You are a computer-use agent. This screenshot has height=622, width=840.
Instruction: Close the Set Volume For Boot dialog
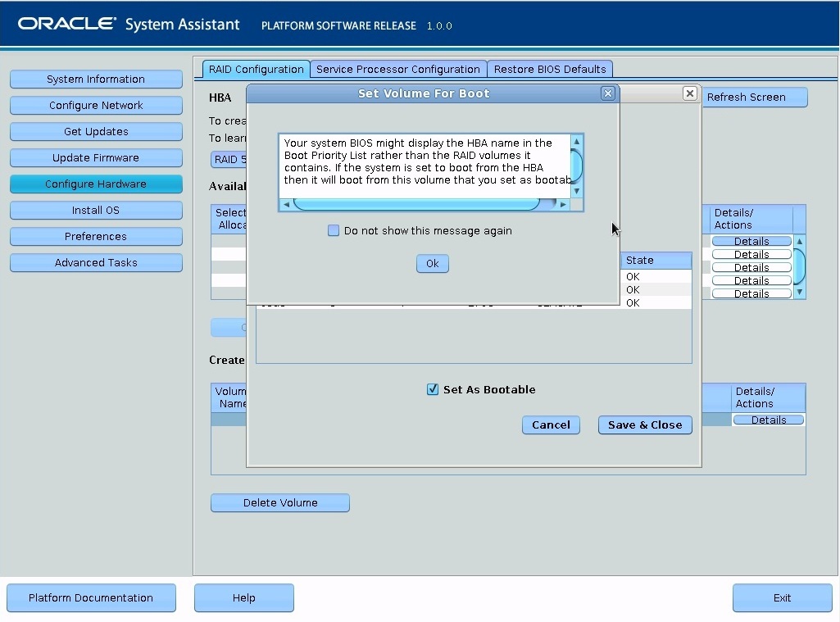[607, 93]
